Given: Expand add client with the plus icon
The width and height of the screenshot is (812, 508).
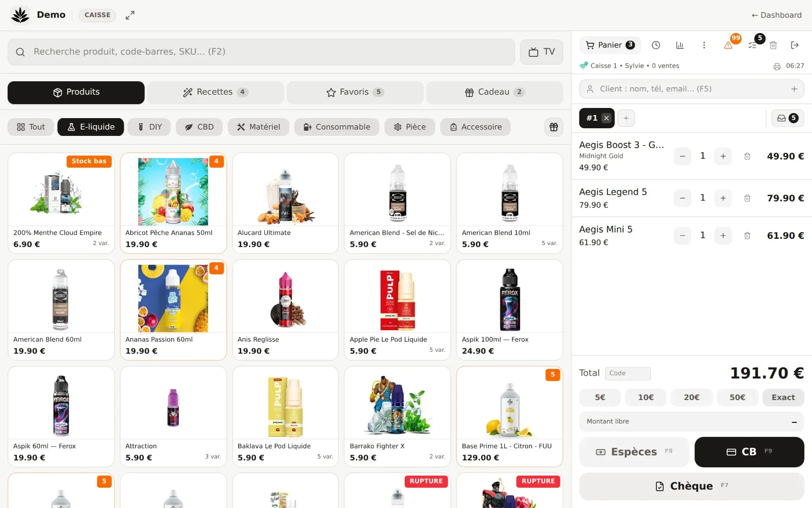Looking at the screenshot, I should pyautogui.click(x=794, y=89).
